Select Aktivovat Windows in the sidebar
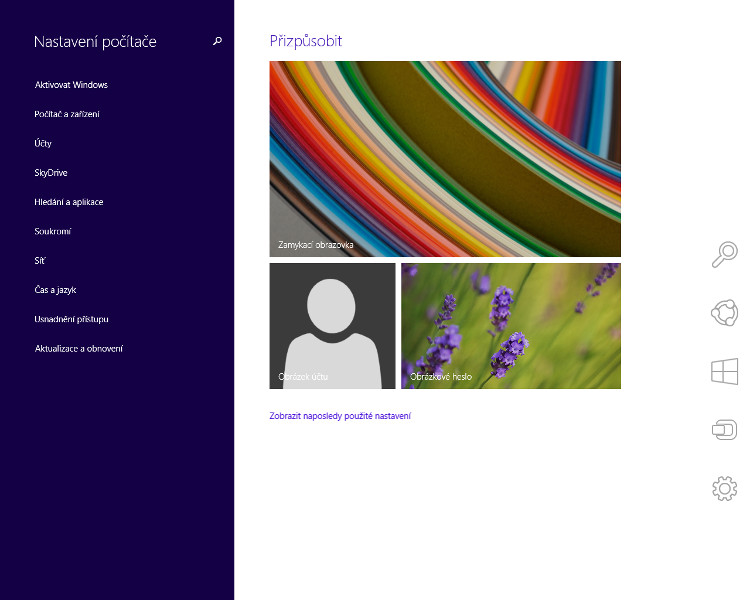750x600 pixels. click(x=71, y=85)
